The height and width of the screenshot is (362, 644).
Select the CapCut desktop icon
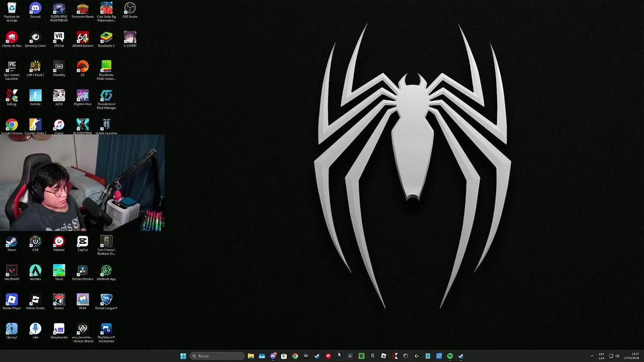[83, 244]
